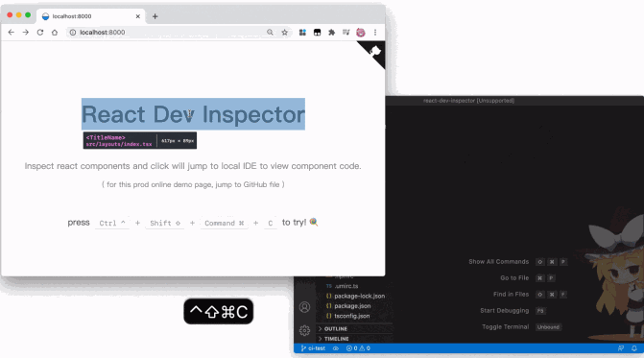The image size is (644, 358).
Task: Close the localhost:8000 tab
Action: tap(137, 16)
